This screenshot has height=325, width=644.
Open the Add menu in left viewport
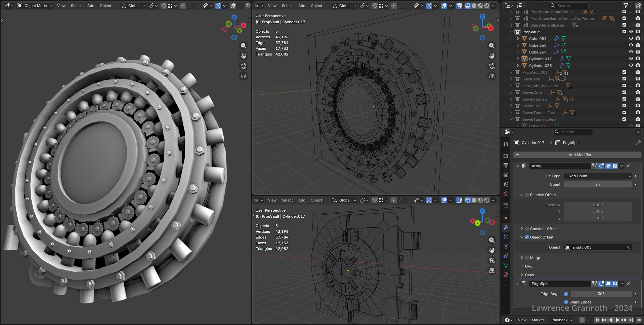(91, 6)
